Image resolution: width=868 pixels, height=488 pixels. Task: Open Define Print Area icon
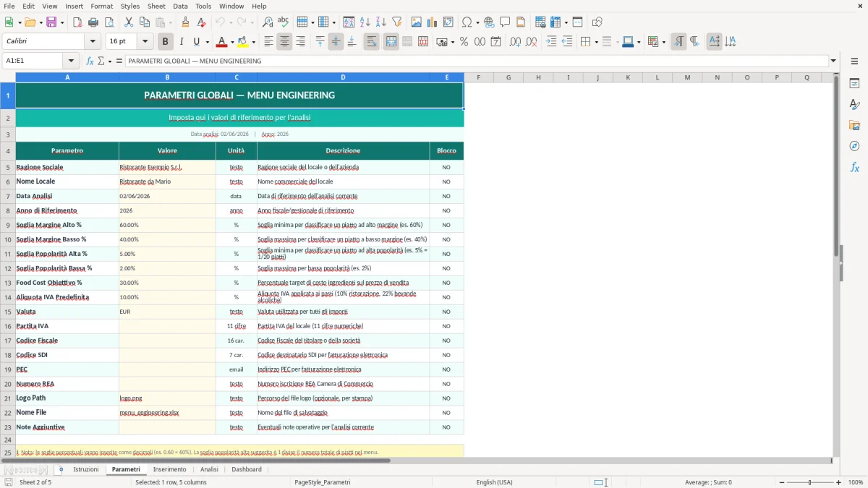540,22
